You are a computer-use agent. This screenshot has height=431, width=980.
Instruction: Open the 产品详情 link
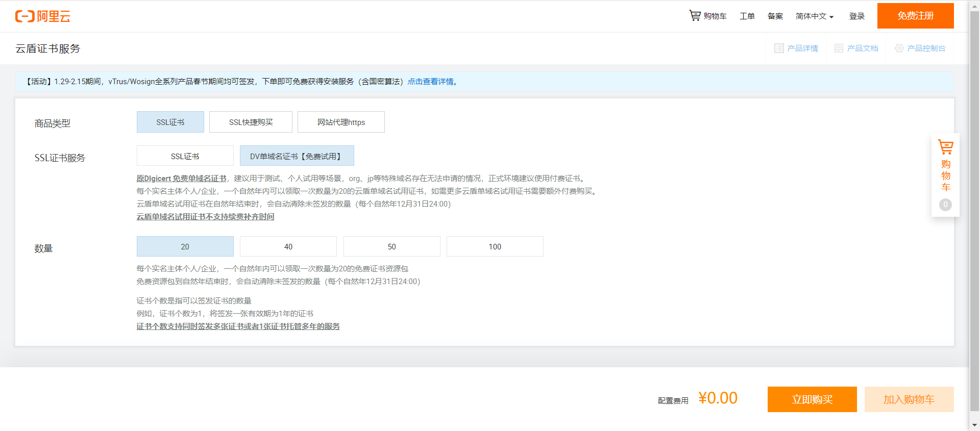click(796, 48)
